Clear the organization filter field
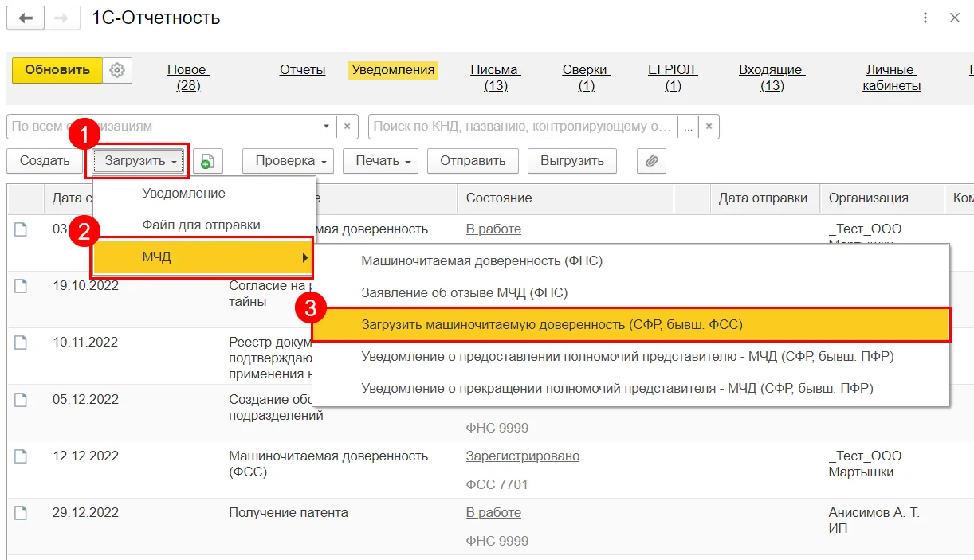Viewport: 974px width, 560px height. [347, 126]
